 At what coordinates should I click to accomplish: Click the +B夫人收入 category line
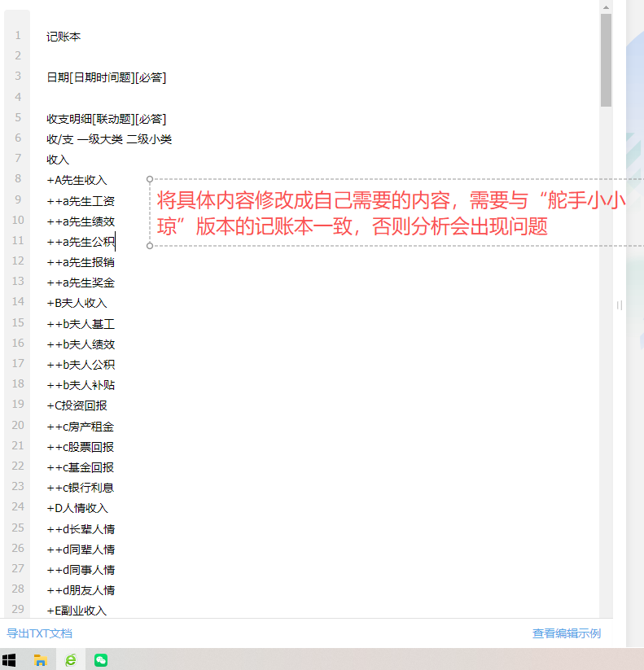(x=77, y=303)
